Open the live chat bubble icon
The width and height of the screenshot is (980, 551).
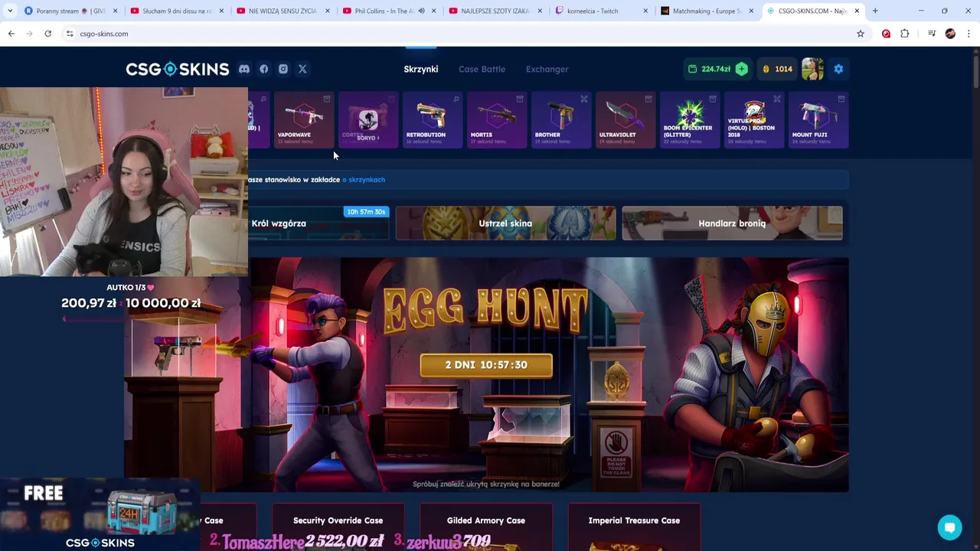point(949,527)
